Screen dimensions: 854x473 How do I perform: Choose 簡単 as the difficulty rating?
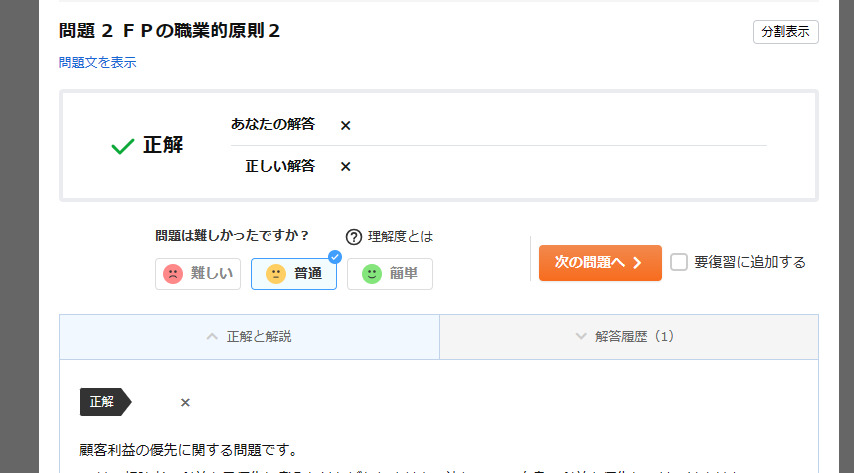click(390, 274)
